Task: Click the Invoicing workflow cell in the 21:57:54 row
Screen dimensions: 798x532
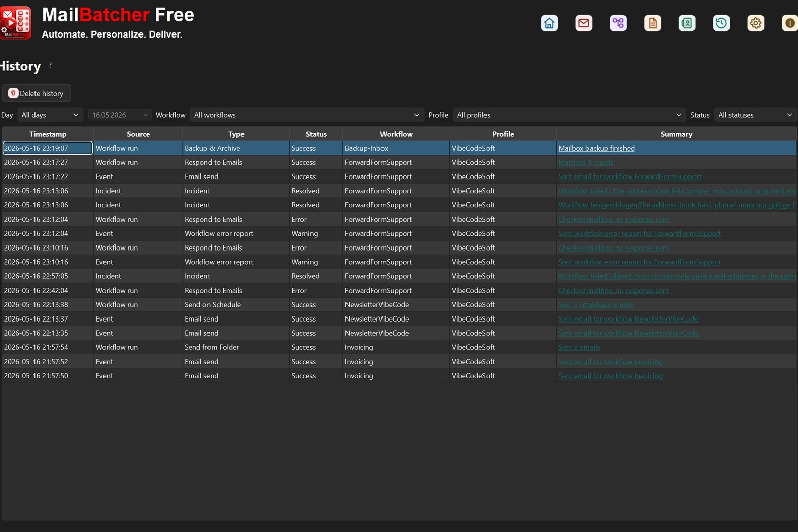Action: tap(396, 347)
